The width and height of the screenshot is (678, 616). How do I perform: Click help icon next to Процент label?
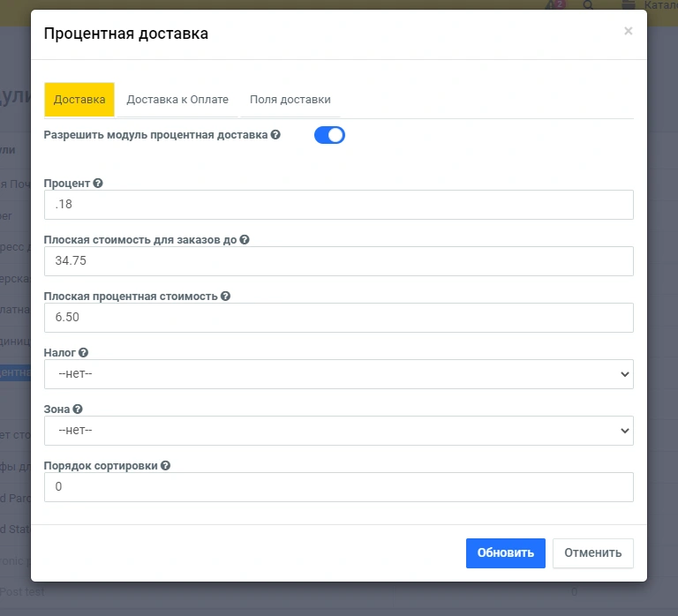pyautogui.click(x=98, y=184)
